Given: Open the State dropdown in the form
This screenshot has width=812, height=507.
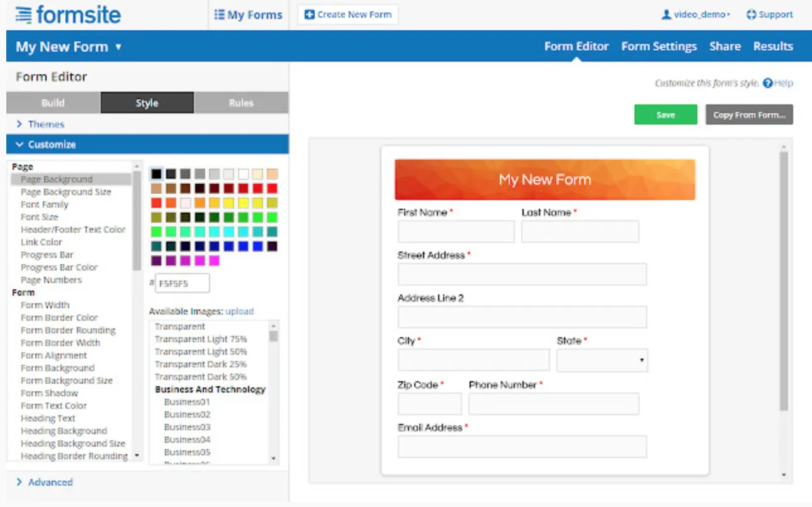Looking at the screenshot, I should [x=602, y=360].
